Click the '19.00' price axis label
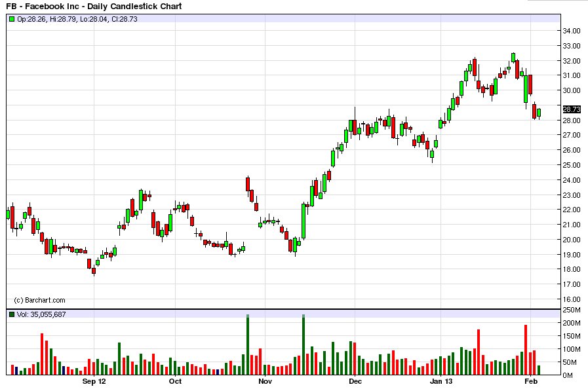This screenshot has height=391, width=588. pyautogui.click(x=571, y=255)
